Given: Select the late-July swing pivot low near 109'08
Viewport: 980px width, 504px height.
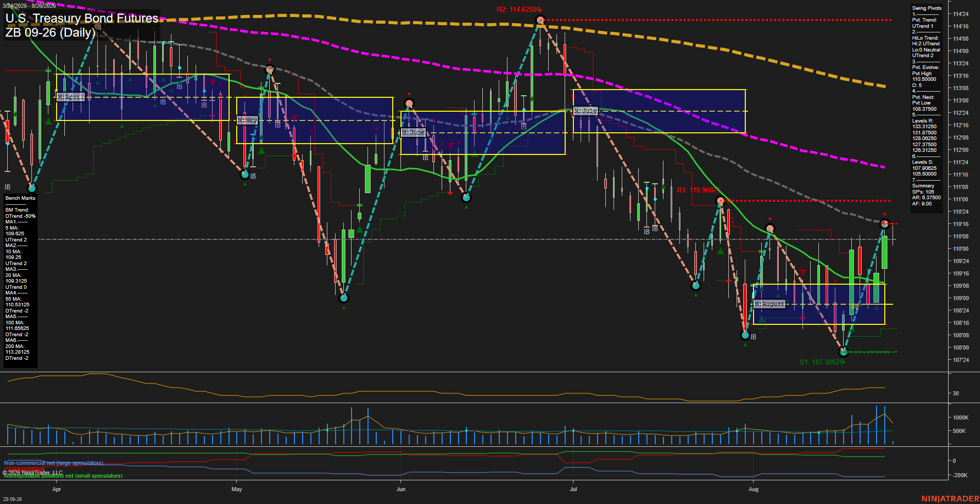Looking at the screenshot, I should (x=696, y=285).
